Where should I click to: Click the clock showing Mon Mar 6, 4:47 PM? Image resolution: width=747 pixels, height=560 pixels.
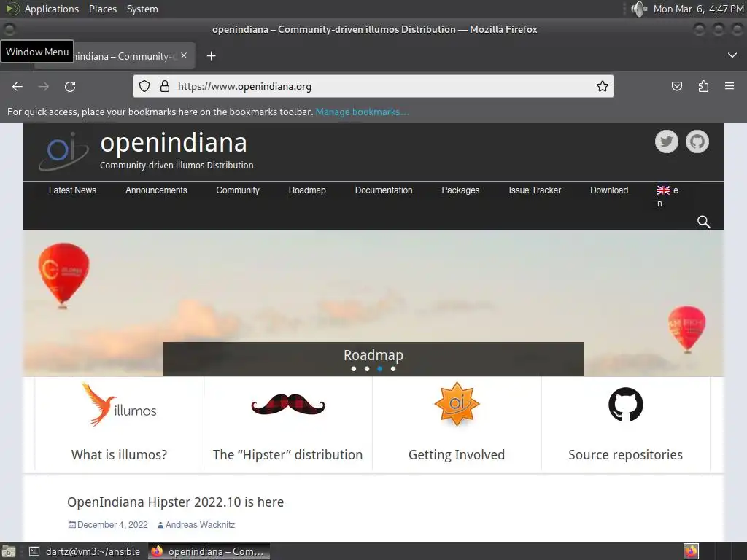pyautogui.click(x=698, y=9)
